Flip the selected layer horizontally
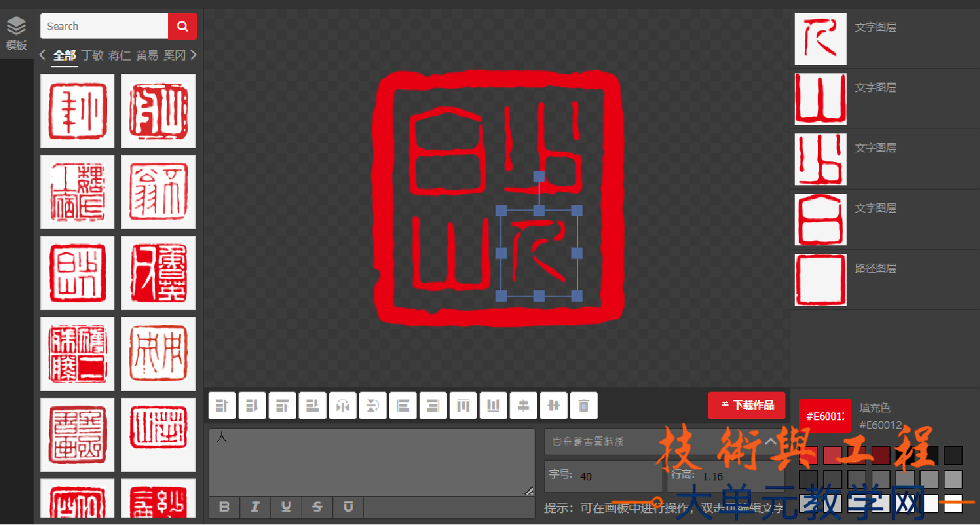Viewport: 980px width, 525px height. (x=343, y=406)
